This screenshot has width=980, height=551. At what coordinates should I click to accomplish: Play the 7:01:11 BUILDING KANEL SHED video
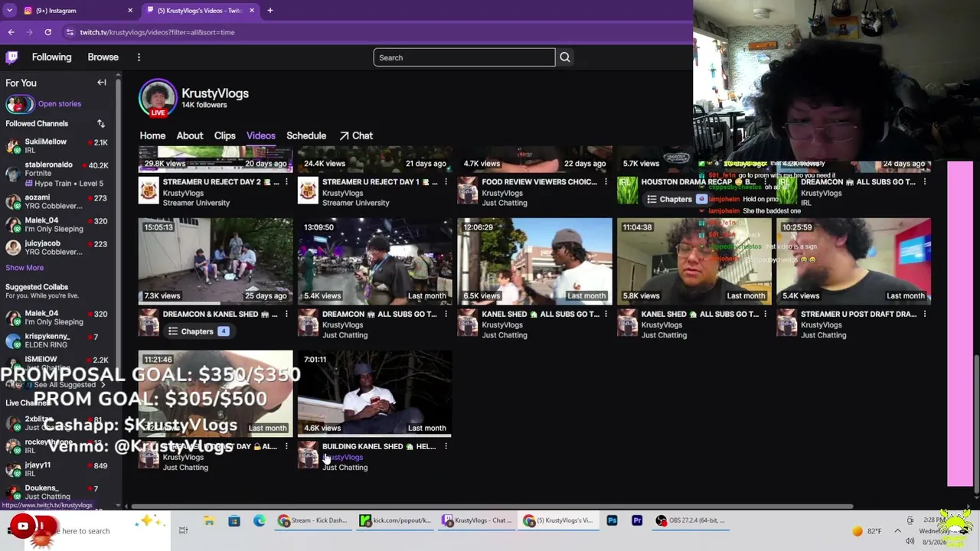tap(375, 394)
